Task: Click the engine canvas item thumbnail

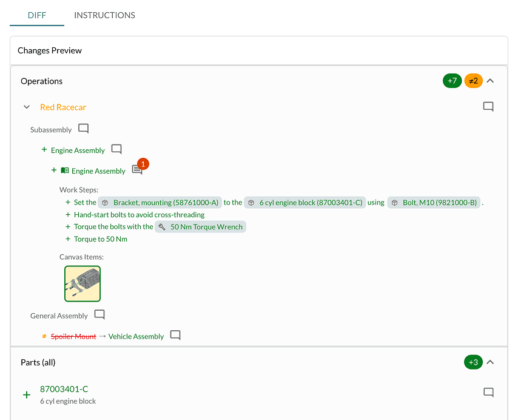Action: tap(82, 283)
